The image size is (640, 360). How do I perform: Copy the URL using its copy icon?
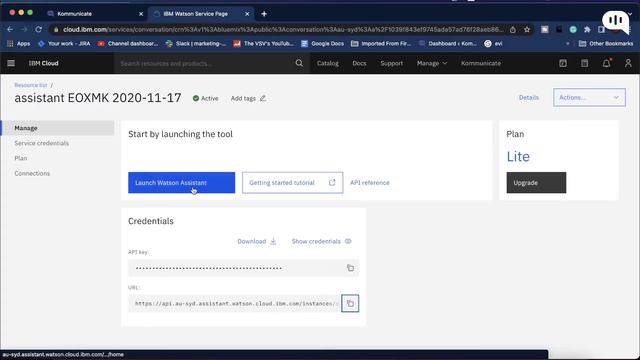coord(350,304)
